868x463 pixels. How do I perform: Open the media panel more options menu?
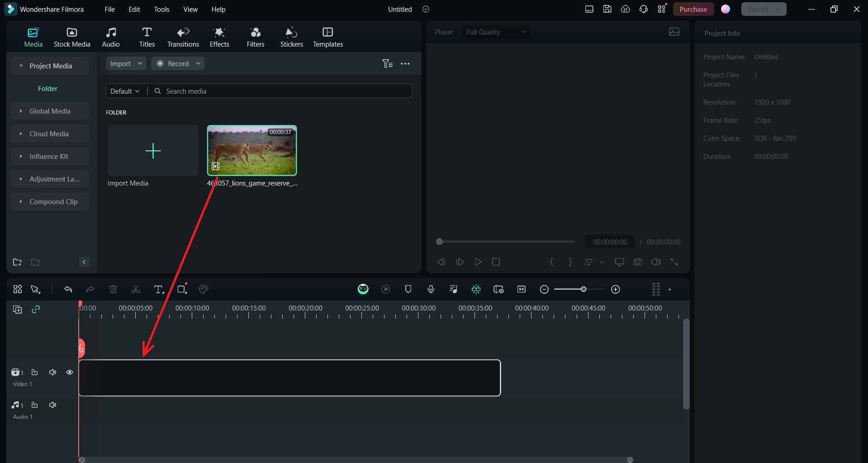pyautogui.click(x=405, y=64)
